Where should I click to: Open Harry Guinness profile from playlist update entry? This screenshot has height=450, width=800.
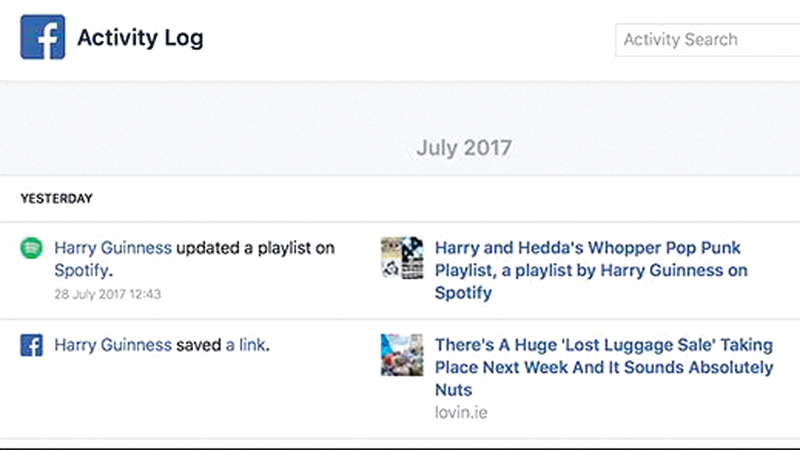coord(113,247)
